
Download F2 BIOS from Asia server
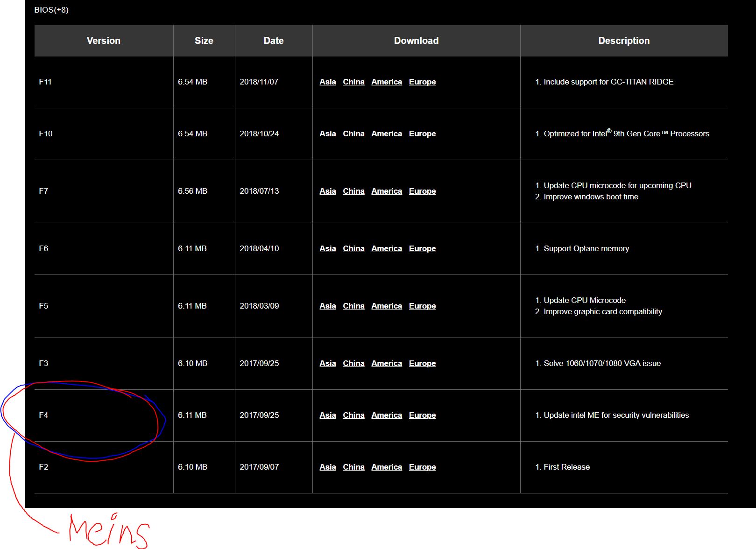(328, 467)
